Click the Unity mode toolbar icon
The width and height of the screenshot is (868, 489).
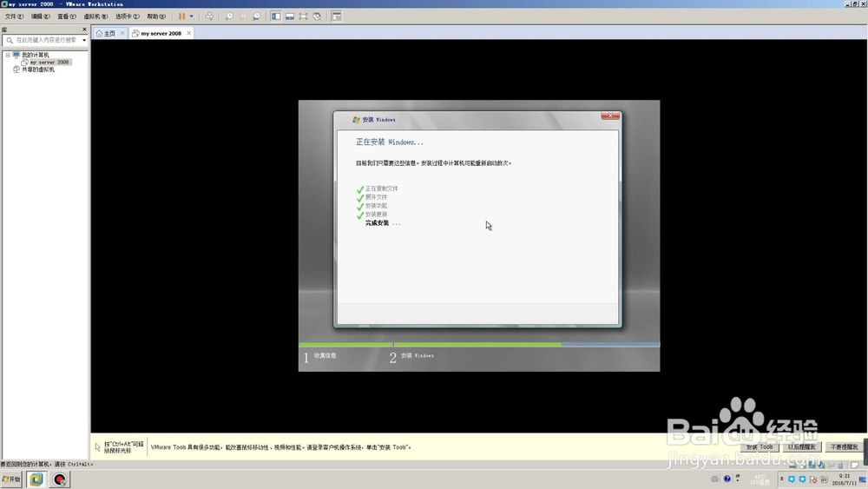(317, 17)
